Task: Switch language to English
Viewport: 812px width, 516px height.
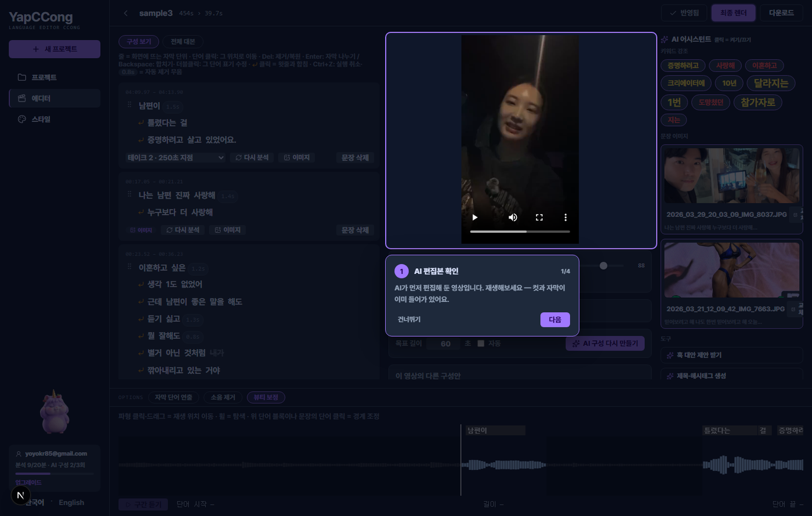Action: [x=71, y=502]
